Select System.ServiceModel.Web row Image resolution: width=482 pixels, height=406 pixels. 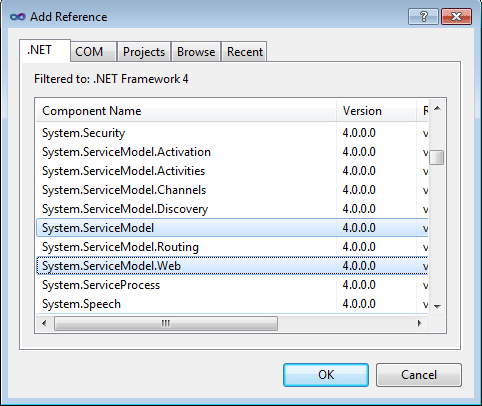[232, 266]
